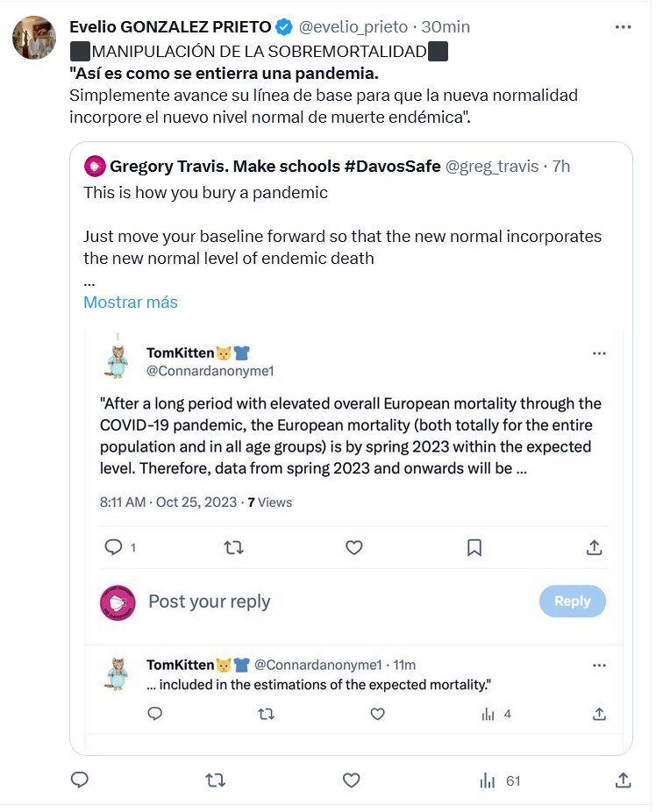The image size is (656, 812).
Task: Share Evelio's tweet using bottom share icon
Action: coord(624,780)
